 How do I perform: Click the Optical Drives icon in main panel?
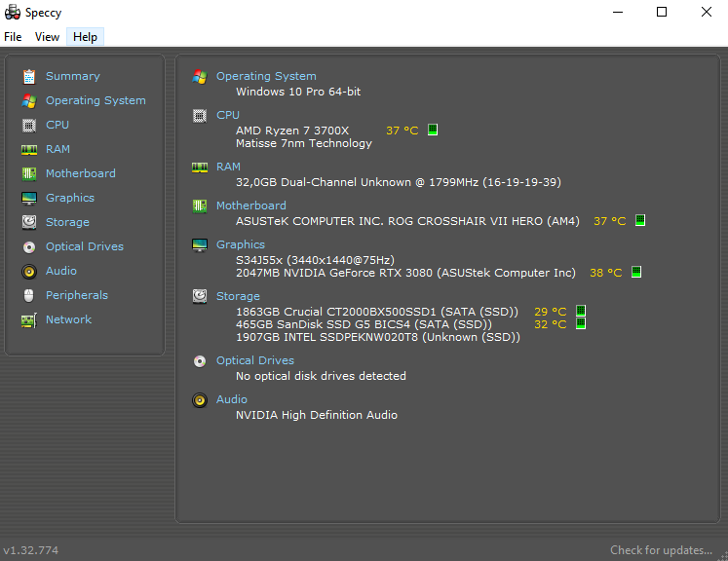[200, 361]
